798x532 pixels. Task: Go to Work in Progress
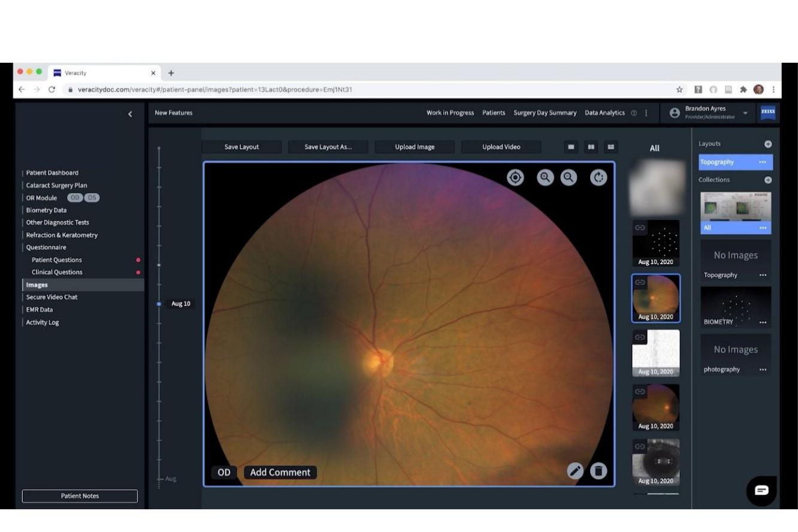coord(450,113)
